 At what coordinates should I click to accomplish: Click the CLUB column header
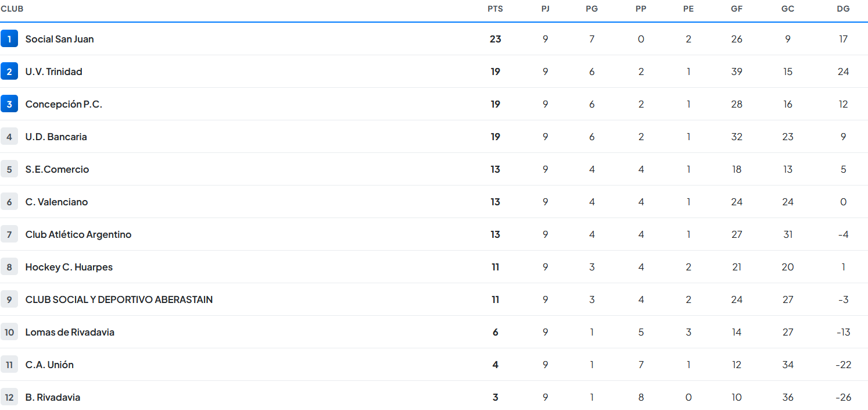[x=12, y=9]
